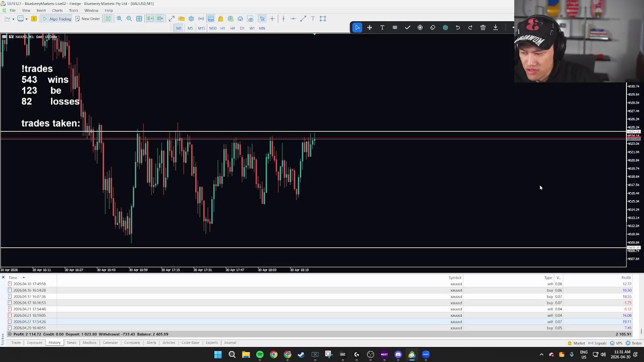
Task: Close the Toolbox panel with X
Action: (3, 278)
